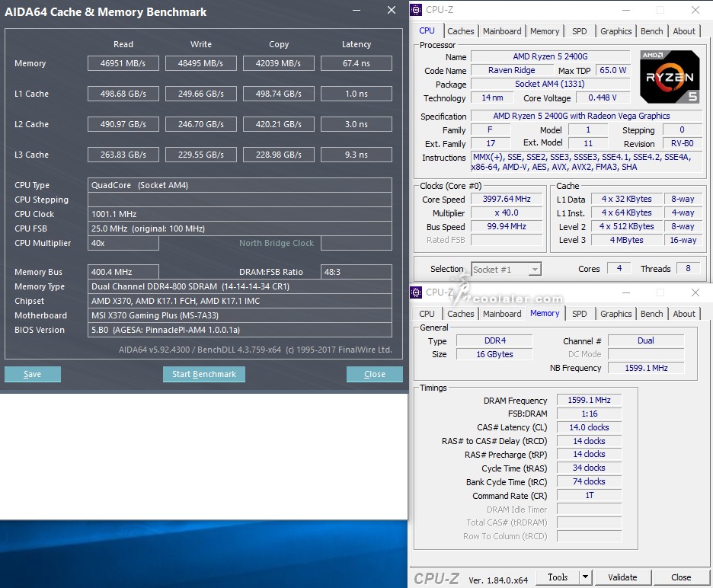
Task: Click the Level 3 cache value 4 MBytes
Action: [626, 240]
